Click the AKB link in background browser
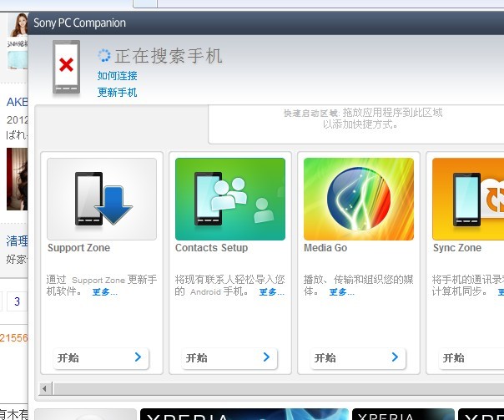This screenshot has height=420, width=504. (x=17, y=102)
